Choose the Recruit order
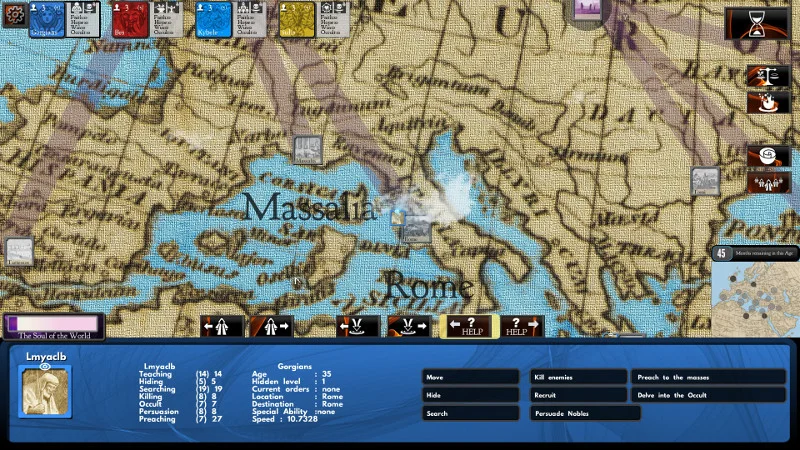 coord(579,395)
